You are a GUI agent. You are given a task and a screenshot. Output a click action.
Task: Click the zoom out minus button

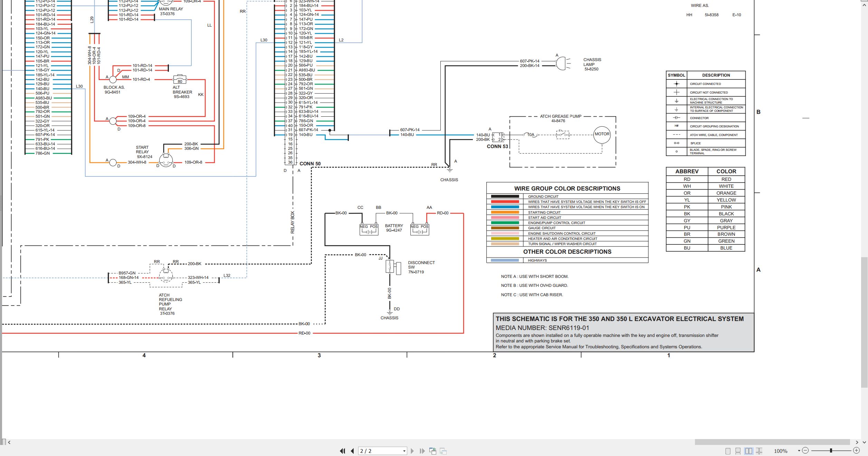click(x=805, y=450)
